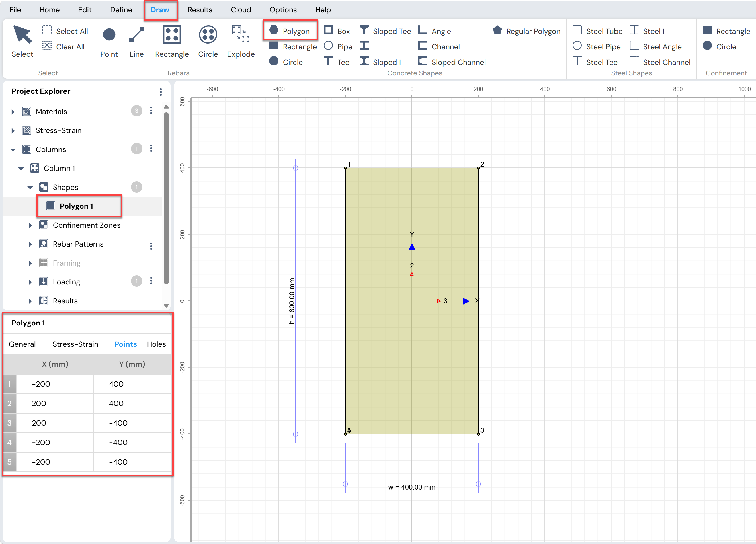
Task: Expand the Rebar Patterns node
Action: 30,244
